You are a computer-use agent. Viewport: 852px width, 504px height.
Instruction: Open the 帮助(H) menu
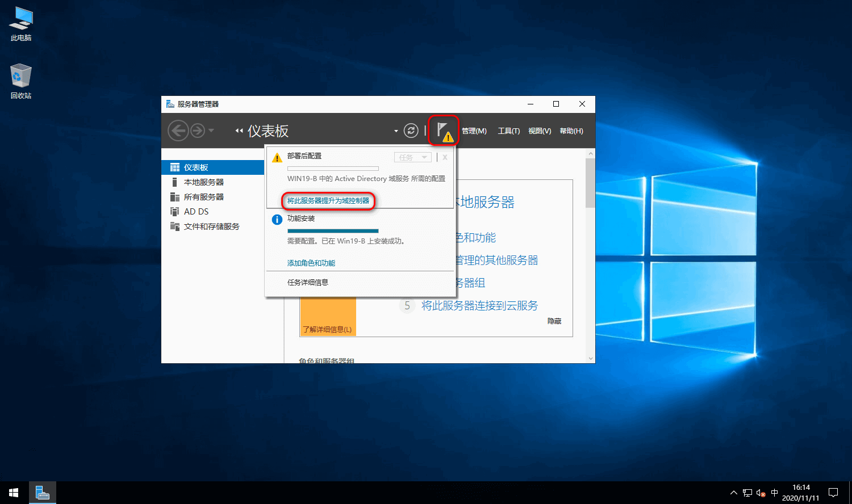pos(571,131)
